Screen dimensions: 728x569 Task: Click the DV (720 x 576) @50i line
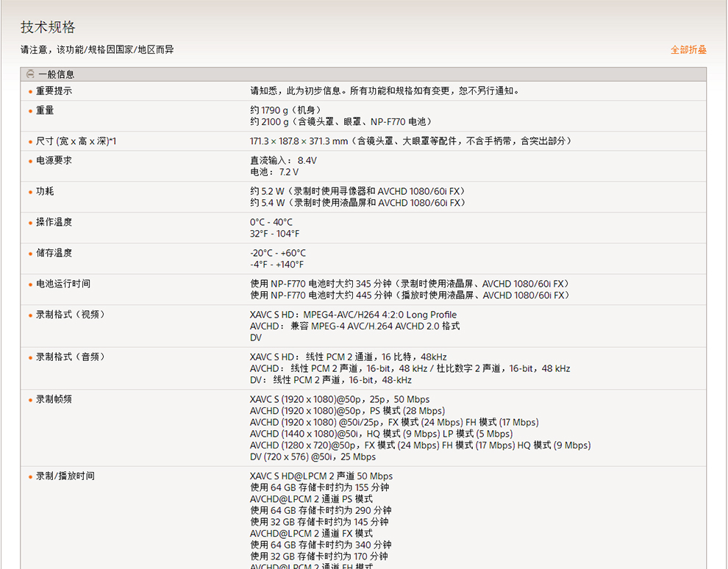pos(313,457)
